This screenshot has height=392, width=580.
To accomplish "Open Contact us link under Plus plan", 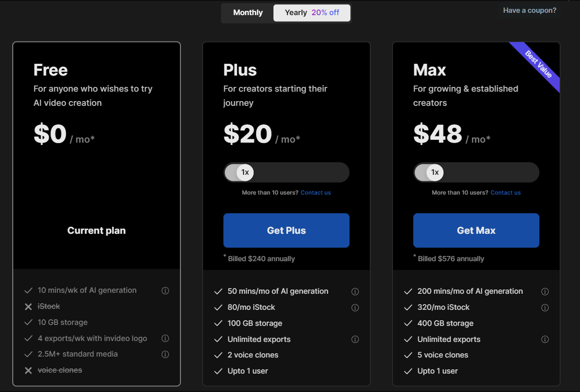I will click(316, 193).
